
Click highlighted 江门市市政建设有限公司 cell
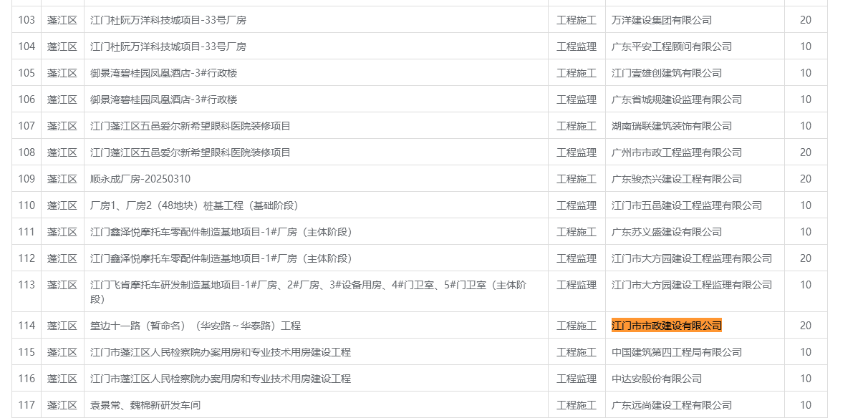point(667,326)
